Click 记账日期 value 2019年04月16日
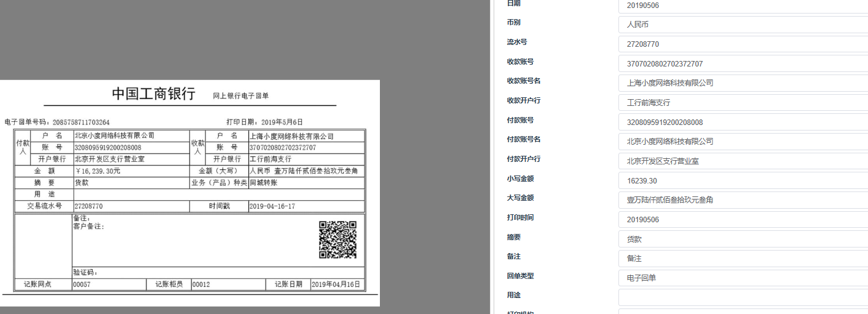868x314 pixels. [x=337, y=284]
